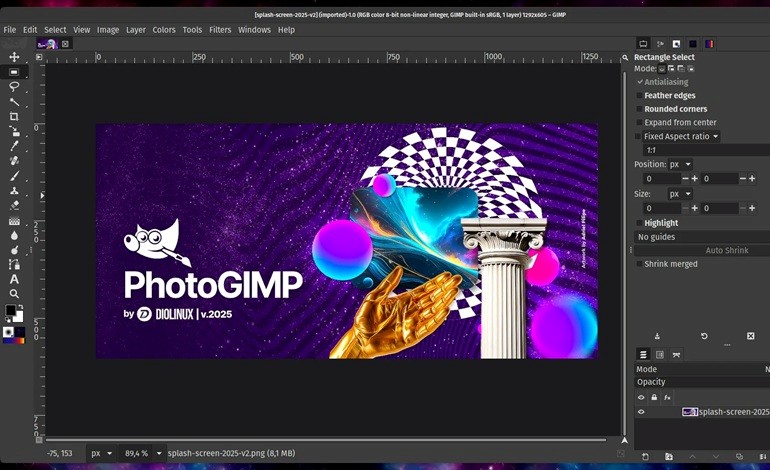Select the Color Picker eyedropper tool

(14, 146)
